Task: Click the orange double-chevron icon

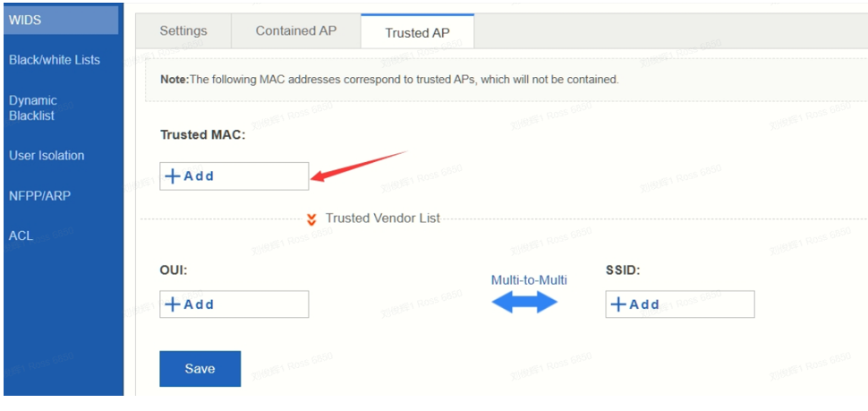Action: click(x=311, y=219)
